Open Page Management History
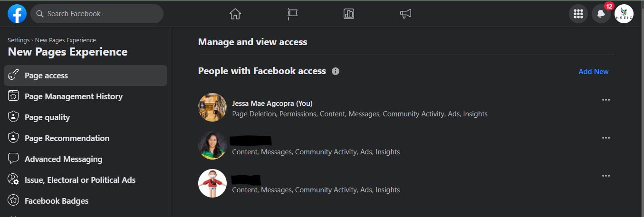 [73, 96]
